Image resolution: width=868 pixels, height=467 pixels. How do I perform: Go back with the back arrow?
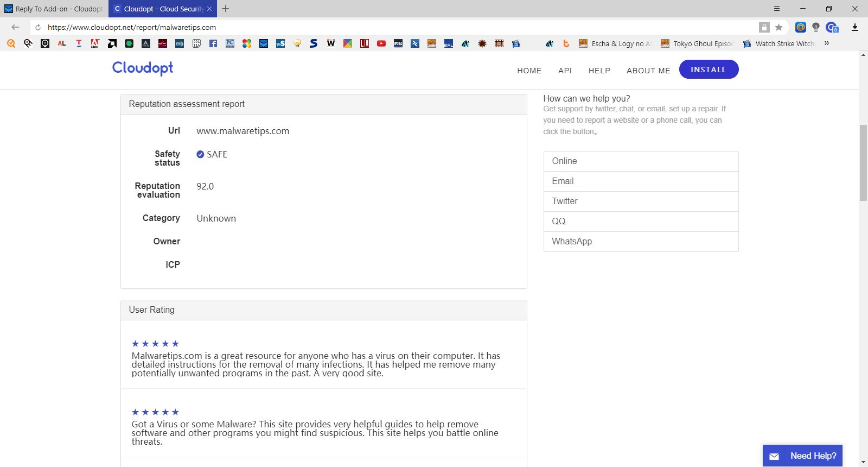[15, 27]
